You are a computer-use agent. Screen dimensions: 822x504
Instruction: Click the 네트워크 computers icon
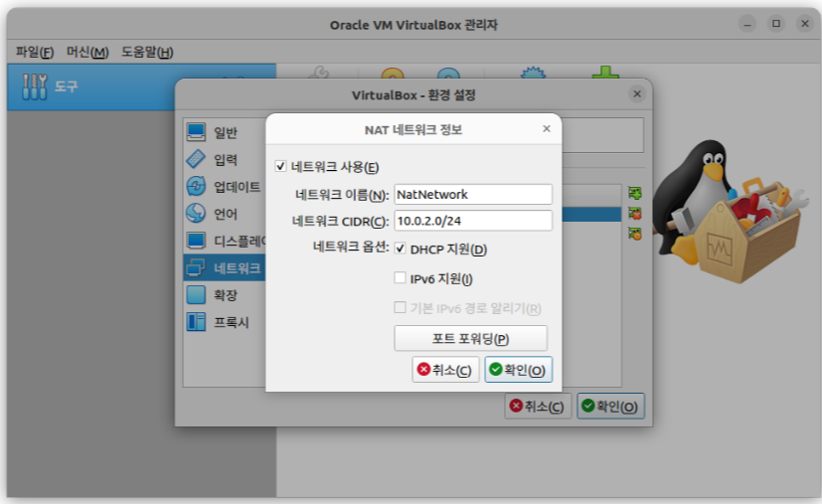click(x=196, y=267)
